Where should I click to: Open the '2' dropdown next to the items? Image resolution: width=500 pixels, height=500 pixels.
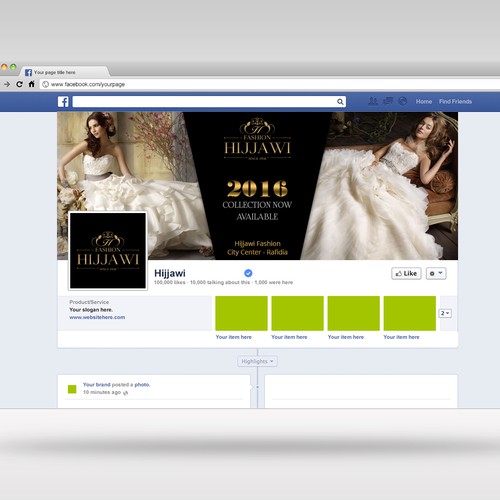click(445, 313)
